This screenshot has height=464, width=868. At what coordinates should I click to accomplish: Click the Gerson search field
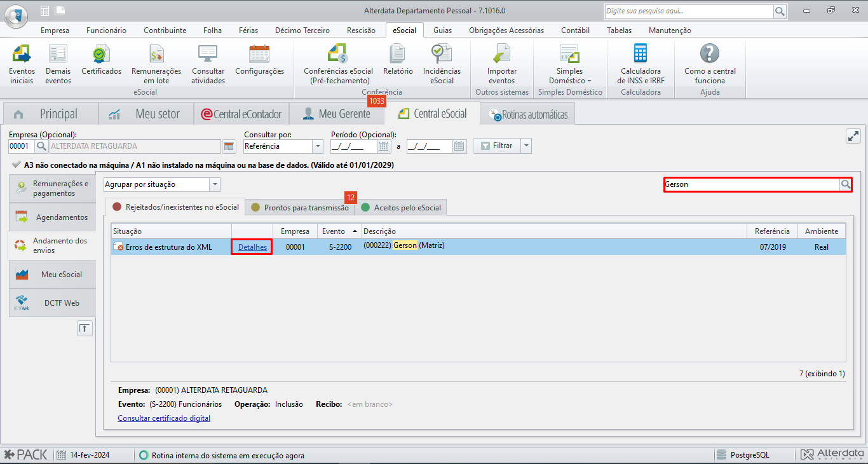coord(752,184)
